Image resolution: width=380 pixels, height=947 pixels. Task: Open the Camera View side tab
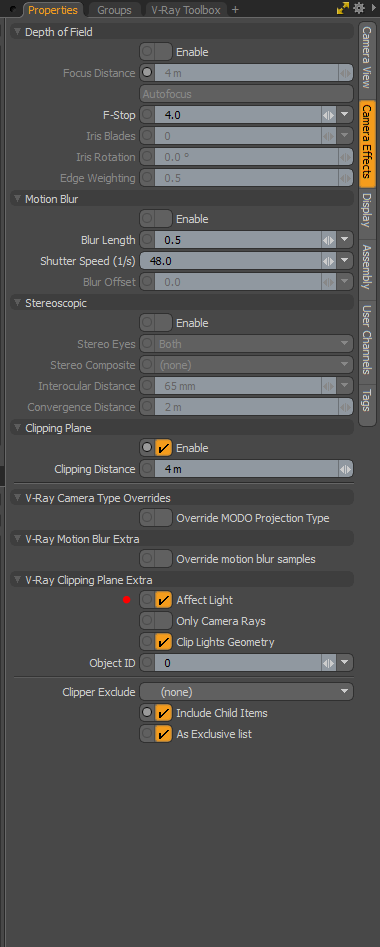367,57
